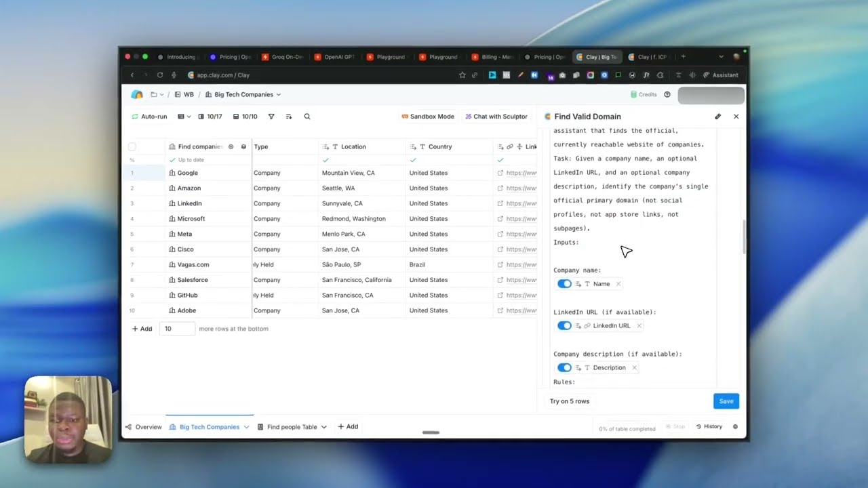Open the 10/17 columns selector
The height and width of the screenshot is (488, 868).
pos(210,117)
